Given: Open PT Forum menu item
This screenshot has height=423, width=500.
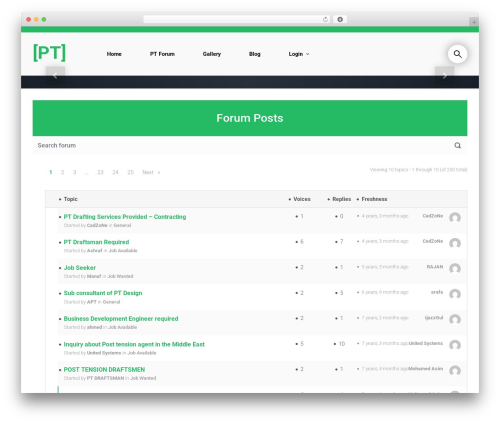Looking at the screenshot, I should [162, 54].
